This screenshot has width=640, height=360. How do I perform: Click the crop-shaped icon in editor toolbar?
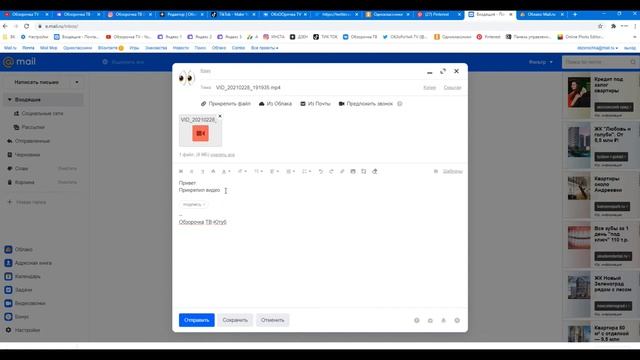coord(364,171)
